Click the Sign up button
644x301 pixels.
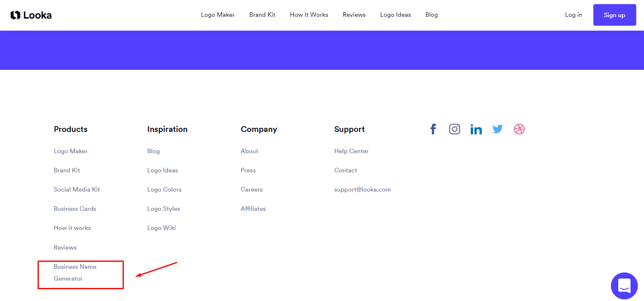(615, 15)
